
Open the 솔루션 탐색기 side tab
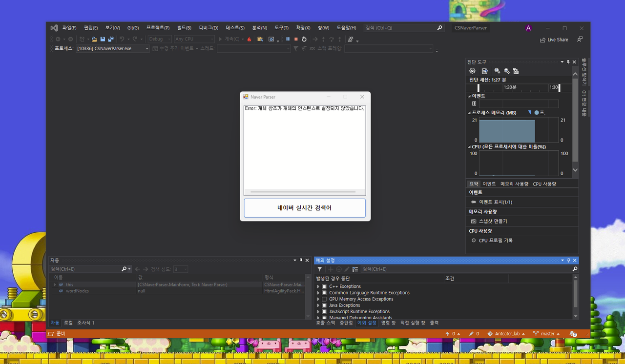(x=584, y=72)
